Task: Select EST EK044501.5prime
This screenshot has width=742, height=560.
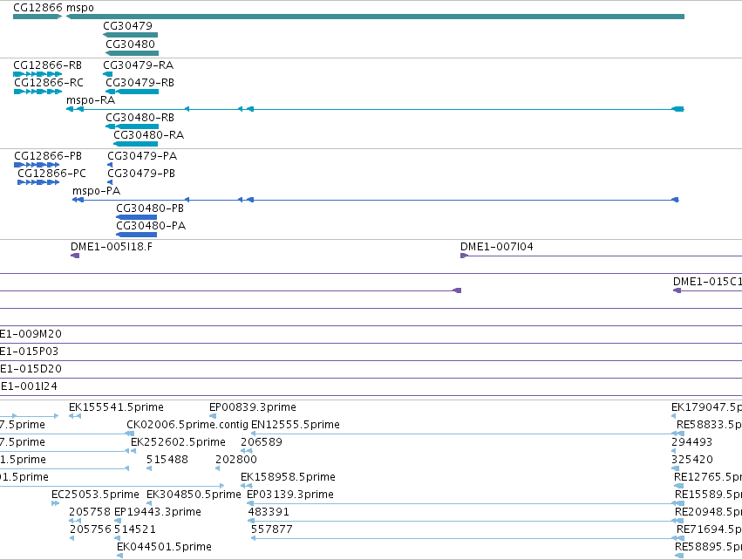Action: (x=119, y=556)
